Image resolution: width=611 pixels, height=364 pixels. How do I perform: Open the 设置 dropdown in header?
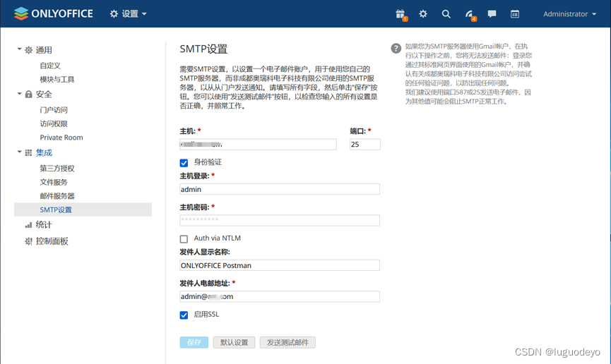click(x=128, y=13)
